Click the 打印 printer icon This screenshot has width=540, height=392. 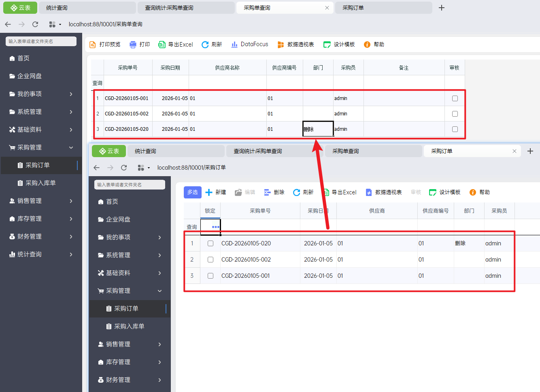pyautogui.click(x=133, y=45)
